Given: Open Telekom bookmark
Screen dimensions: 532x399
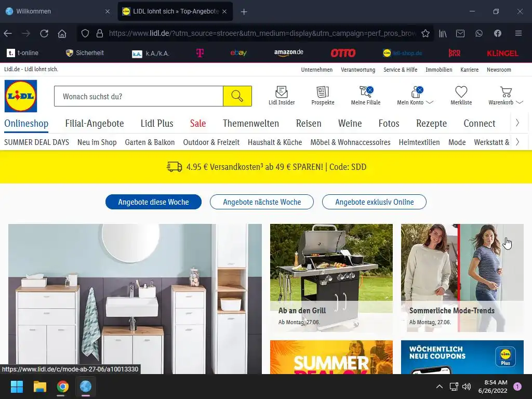Looking at the screenshot, I should [x=200, y=53].
